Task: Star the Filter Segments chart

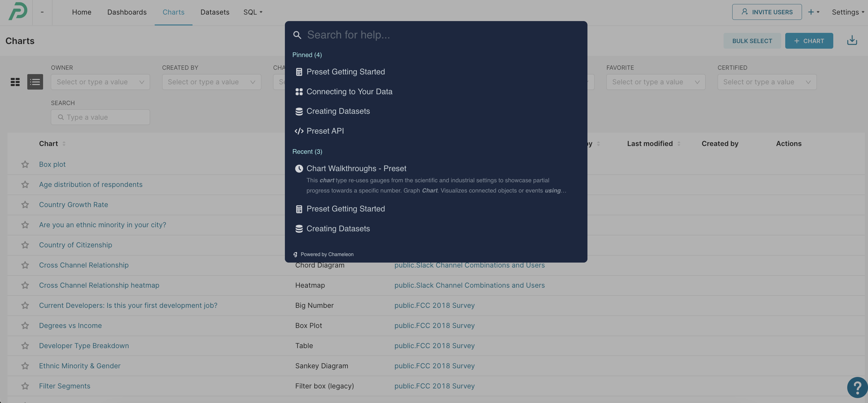Action: pos(25,386)
